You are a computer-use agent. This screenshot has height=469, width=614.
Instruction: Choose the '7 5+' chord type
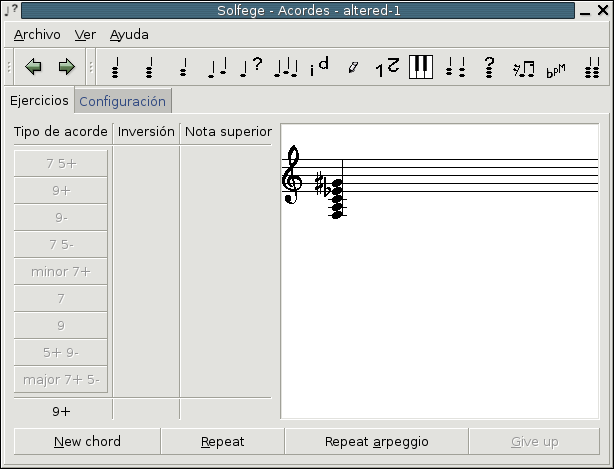point(61,163)
